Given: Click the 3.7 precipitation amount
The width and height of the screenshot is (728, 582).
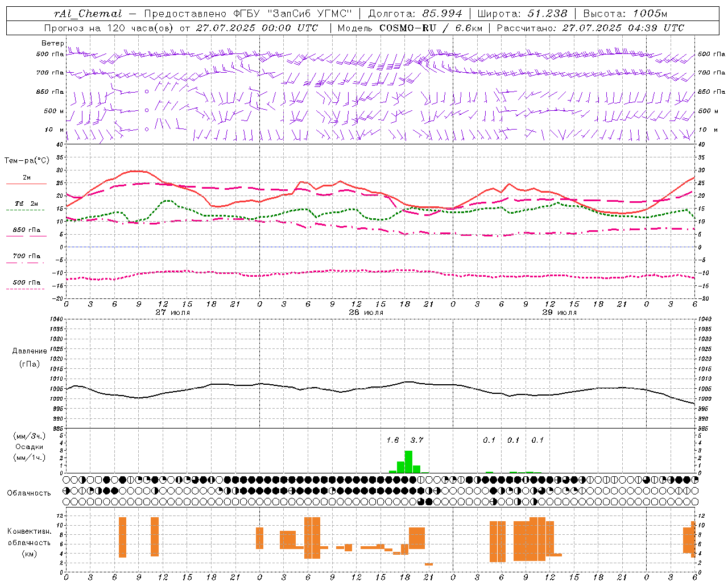Looking at the screenshot, I should [x=417, y=440].
